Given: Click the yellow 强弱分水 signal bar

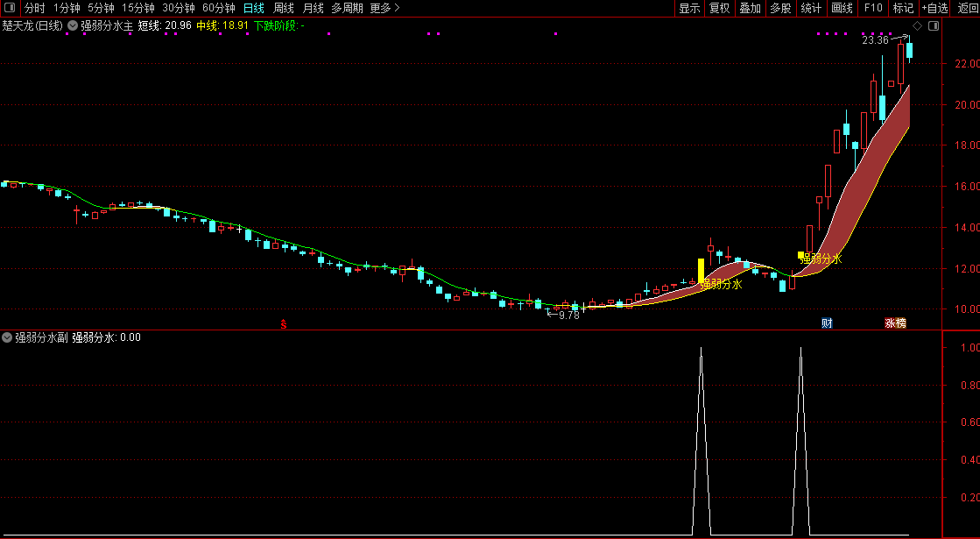Looking at the screenshot, I should (x=702, y=272).
